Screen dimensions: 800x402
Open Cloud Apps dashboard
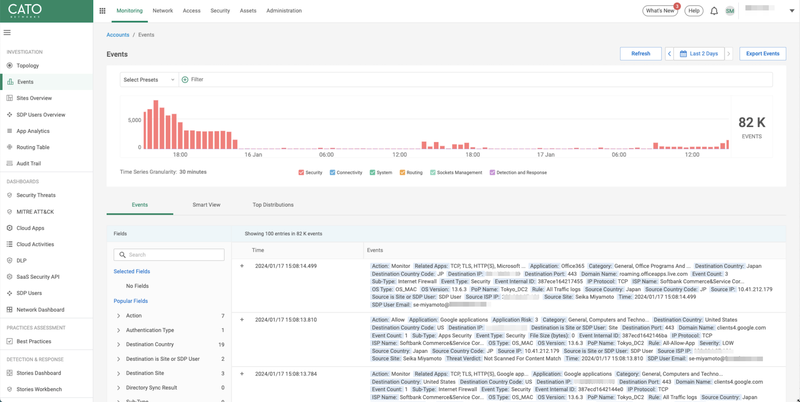pyautogui.click(x=30, y=228)
